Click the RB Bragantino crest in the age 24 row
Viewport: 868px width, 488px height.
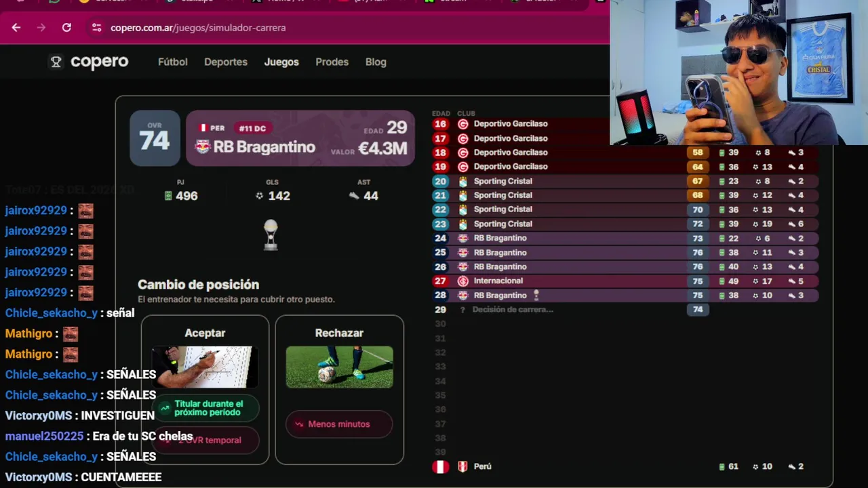pos(463,238)
